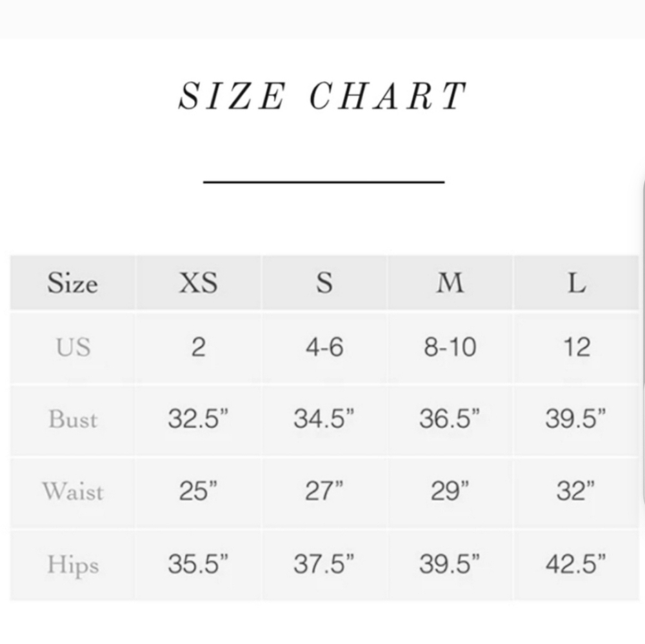Image resolution: width=645 pixels, height=644 pixels.
Task: Select the L size column header
Action: (x=576, y=283)
